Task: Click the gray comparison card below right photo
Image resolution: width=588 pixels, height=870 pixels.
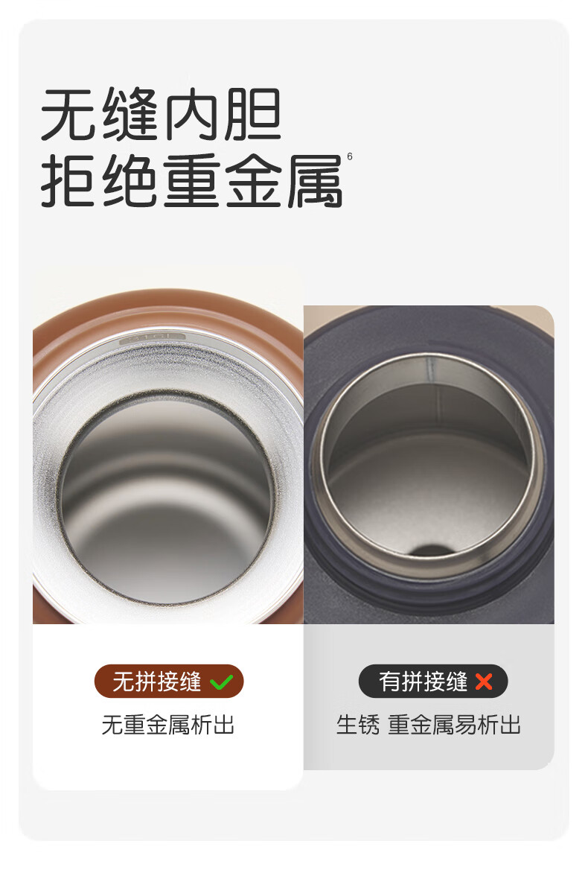Action: click(429, 697)
